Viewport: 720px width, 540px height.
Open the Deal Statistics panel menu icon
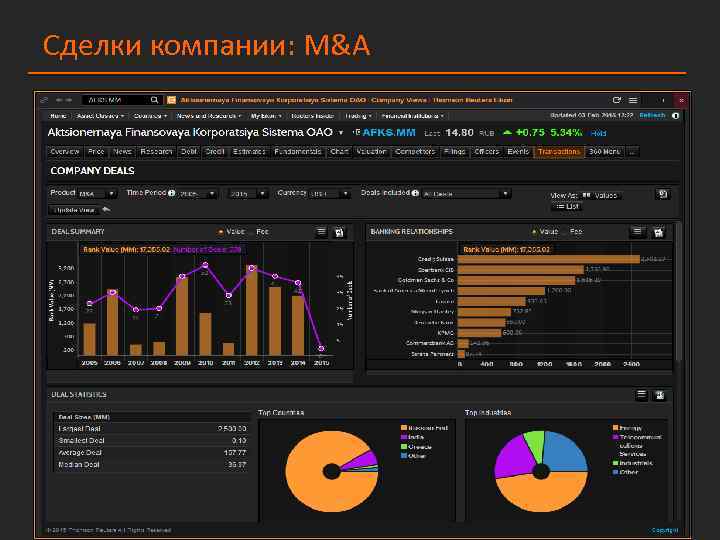pyautogui.click(x=641, y=395)
